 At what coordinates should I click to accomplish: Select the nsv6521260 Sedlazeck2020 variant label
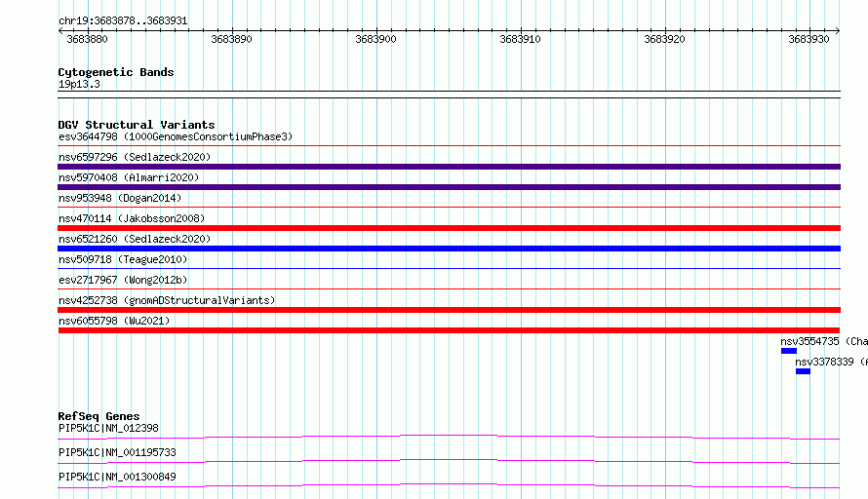(135, 239)
